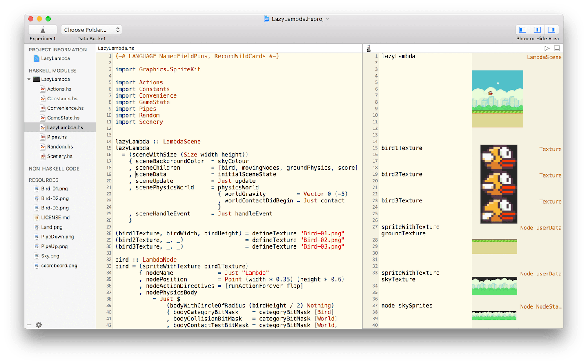Click the result layout icon beside the play button
Screen dimensions: 588x364
(x=557, y=48)
